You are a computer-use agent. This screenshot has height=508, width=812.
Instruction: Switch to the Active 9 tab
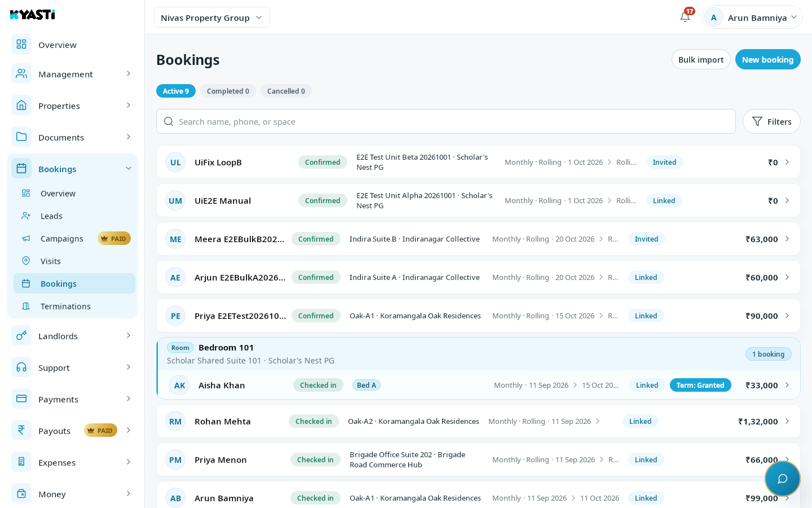click(x=176, y=91)
